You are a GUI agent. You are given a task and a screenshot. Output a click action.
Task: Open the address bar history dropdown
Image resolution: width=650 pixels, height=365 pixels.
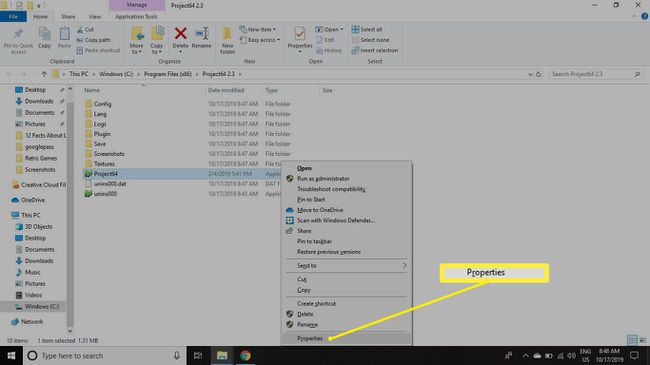530,74
